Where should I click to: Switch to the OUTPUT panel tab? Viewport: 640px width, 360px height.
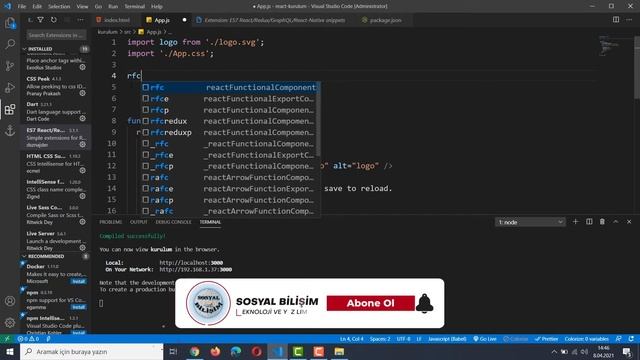[x=138, y=222]
